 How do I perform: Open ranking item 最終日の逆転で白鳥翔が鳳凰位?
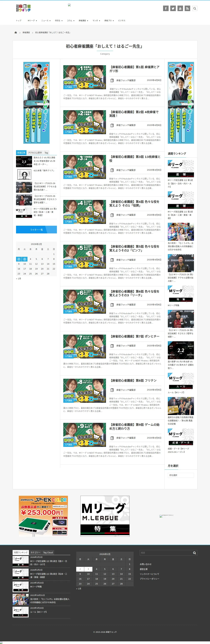pos(181,421)
